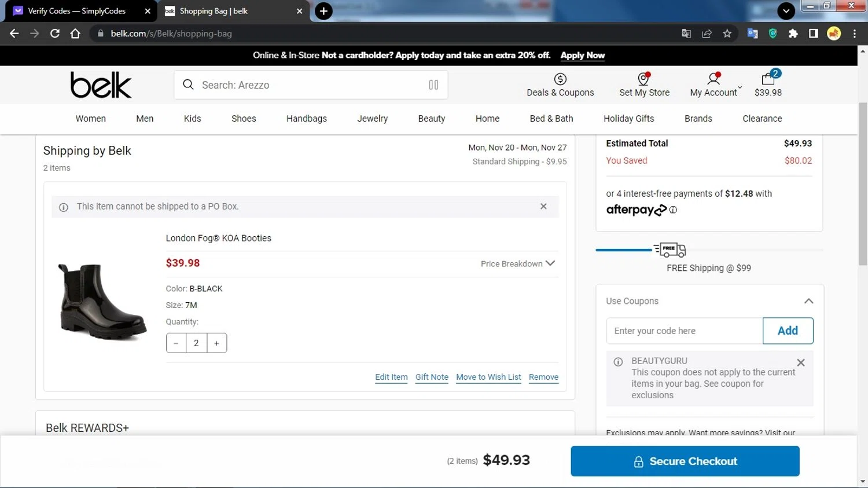Toggle the browser side panel icon
Viewport: 868px width, 488px height.
[x=814, y=34]
